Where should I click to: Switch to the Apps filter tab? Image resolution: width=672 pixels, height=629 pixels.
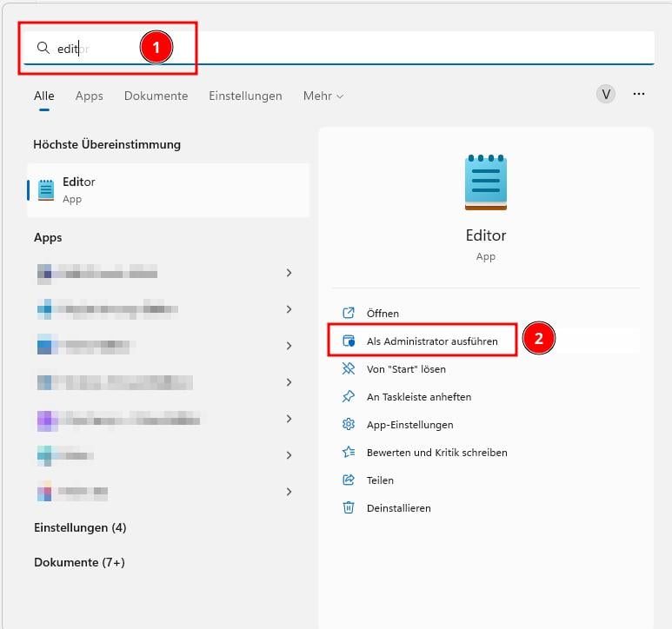tap(90, 96)
